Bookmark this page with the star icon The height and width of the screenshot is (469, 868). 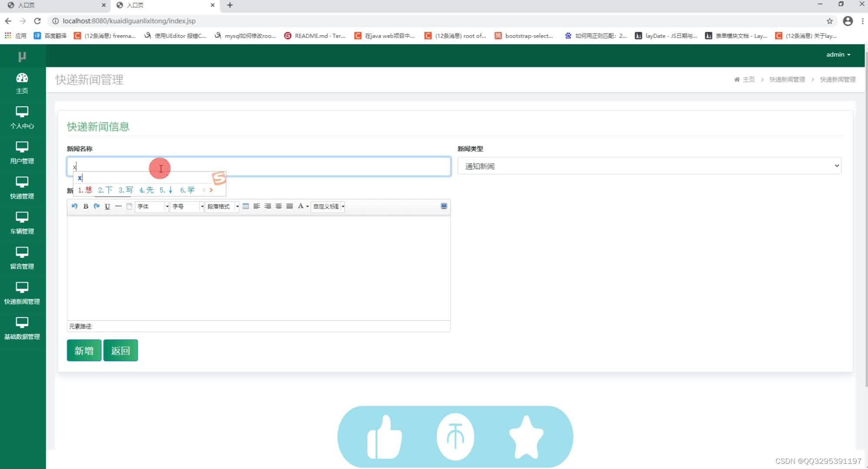click(x=829, y=21)
